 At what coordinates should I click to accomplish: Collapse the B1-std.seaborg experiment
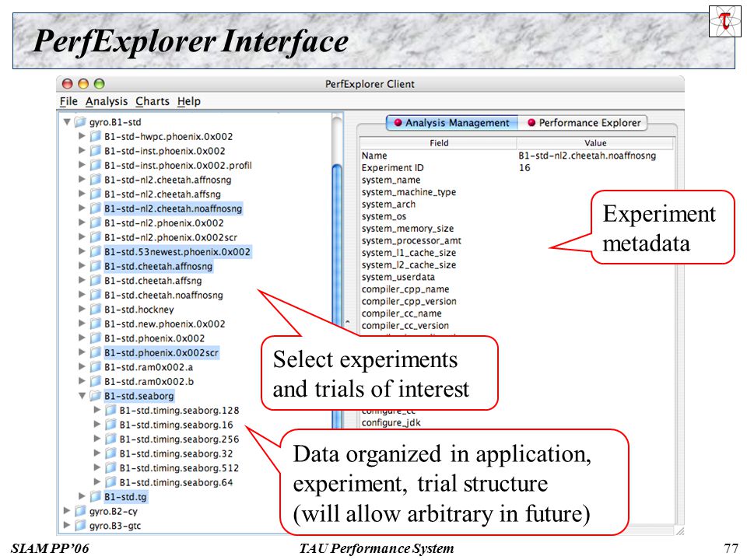[x=82, y=396]
